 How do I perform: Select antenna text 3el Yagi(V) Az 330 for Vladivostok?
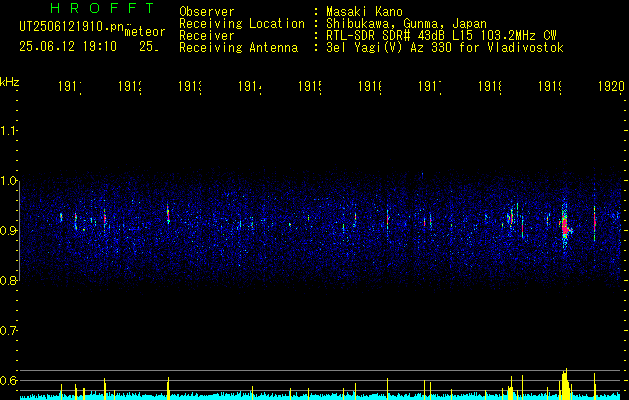pos(445,48)
